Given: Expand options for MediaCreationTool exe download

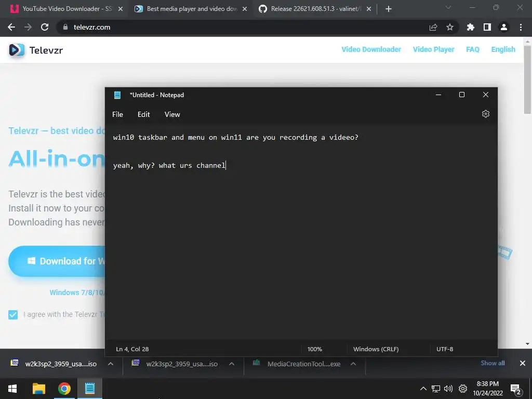Looking at the screenshot, I should (x=353, y=364).
